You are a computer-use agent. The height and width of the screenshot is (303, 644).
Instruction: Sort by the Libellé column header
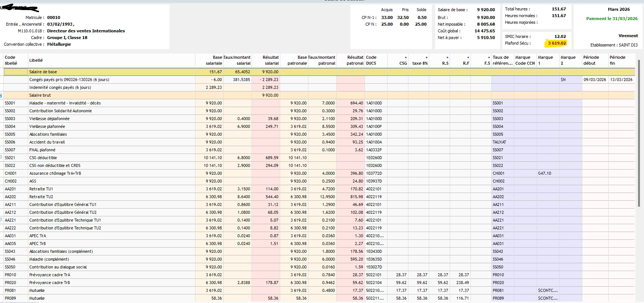click(36, 60)
